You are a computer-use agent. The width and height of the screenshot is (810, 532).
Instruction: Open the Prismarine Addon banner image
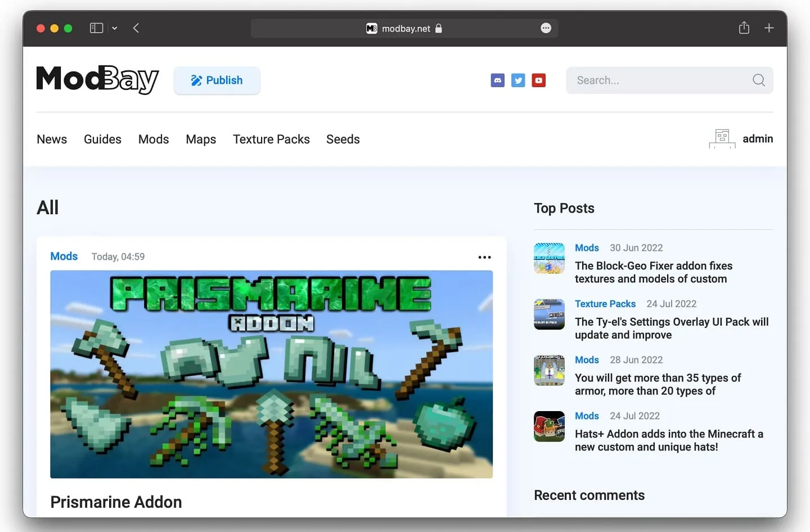coord(272,375)
